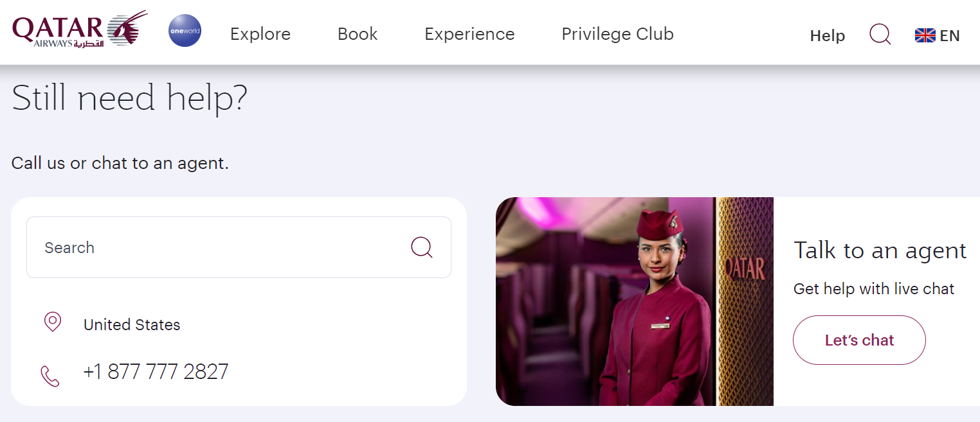This screenshot has height=422, width=980.
Task: Click inside the Search input field
Action: pos(193,247)
